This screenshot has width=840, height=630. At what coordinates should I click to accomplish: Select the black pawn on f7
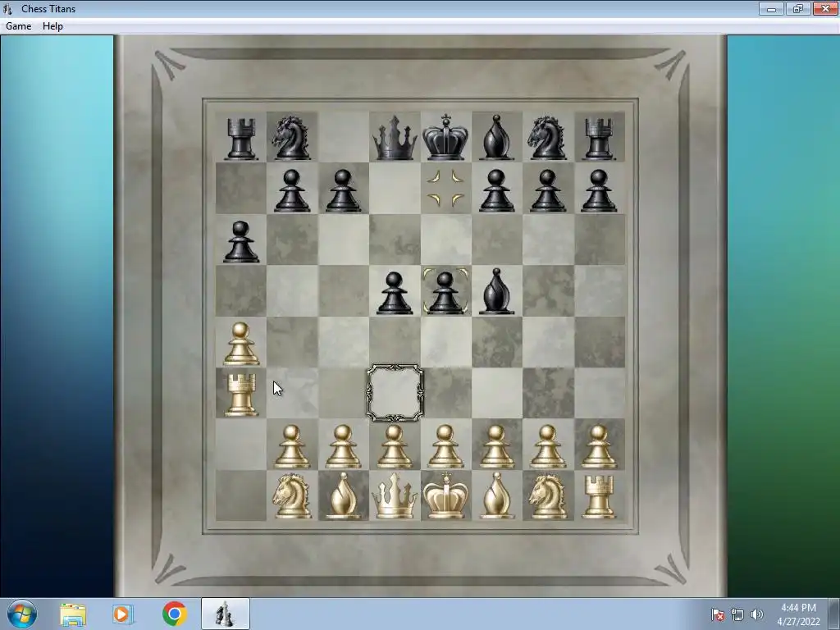tap(496, 190)
